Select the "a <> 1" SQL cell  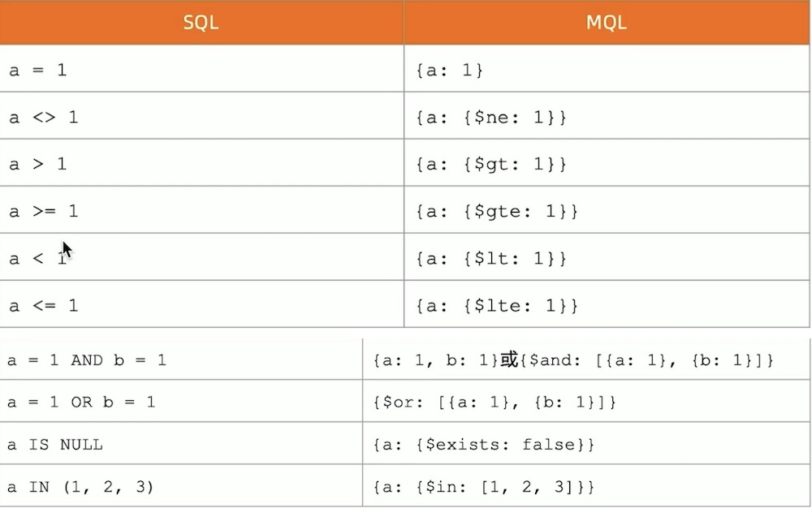pyautogui.click(x=44, y=117)
